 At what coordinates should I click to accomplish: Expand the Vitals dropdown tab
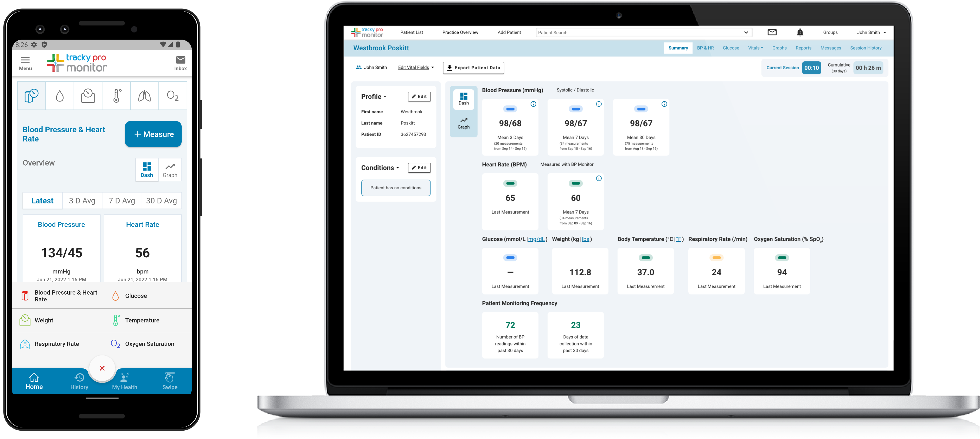[755, 48]
